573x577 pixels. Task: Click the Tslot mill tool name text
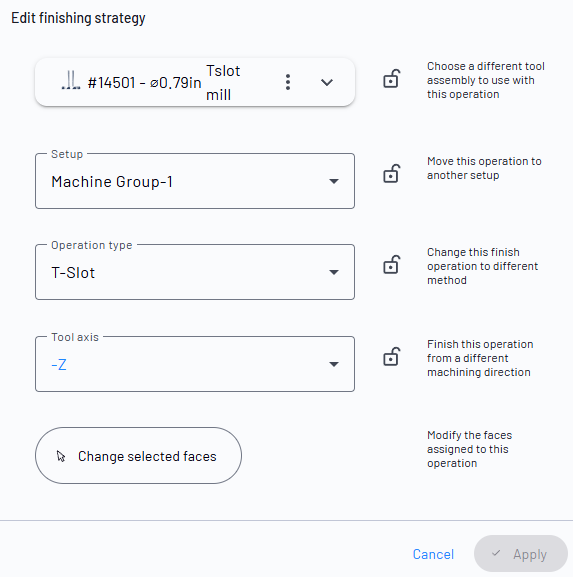223,83
